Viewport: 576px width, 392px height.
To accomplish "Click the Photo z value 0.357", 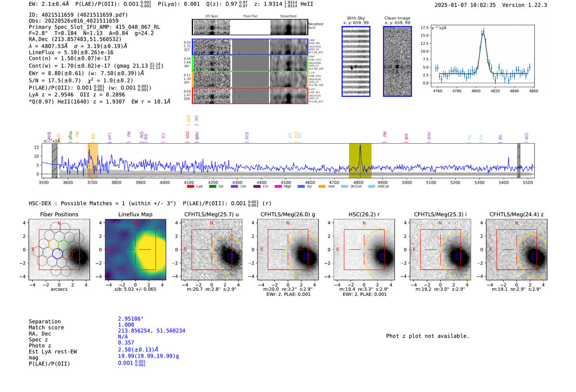I will click(126, 343).
